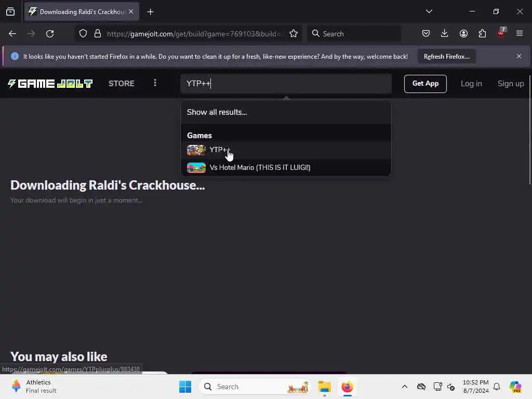This screenshot has height=399, width=532.
Task: Open Firefox recent browsing tab list icon
Action: click(x=10, y=12)
